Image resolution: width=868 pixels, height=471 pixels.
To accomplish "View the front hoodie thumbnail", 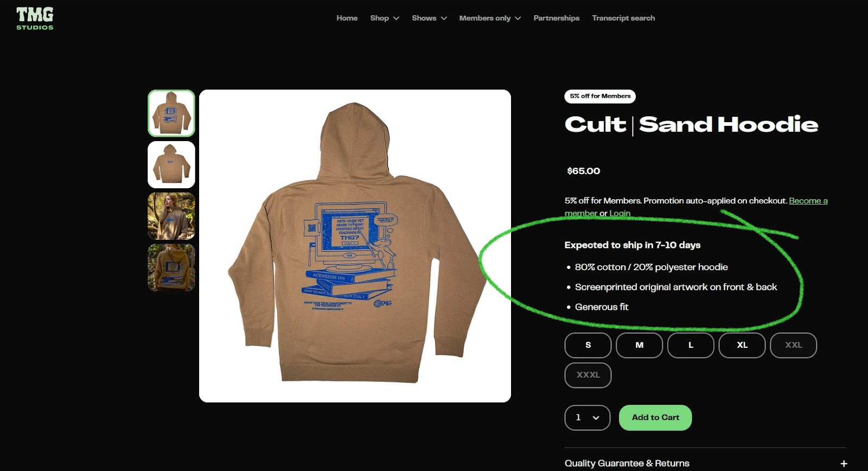I will (x=171, y=164).
